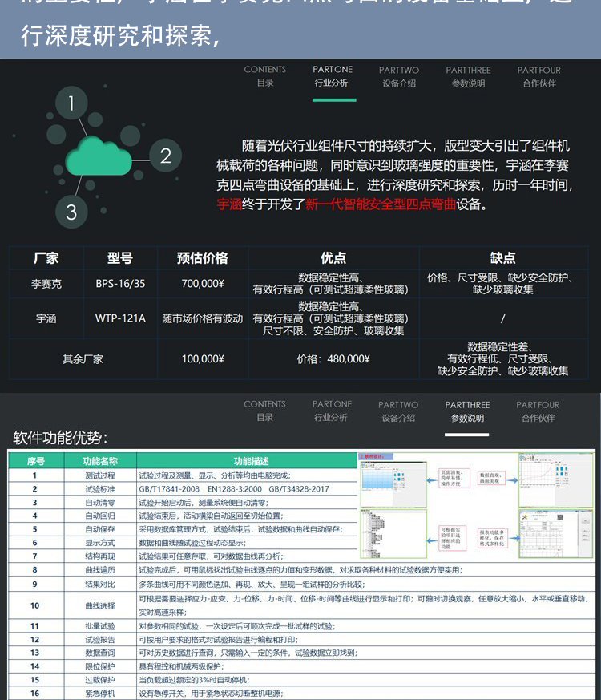Viewport: 601px width, 700px height.
Task: Click the red 宇涵 text in paragraph
Action: pyautogui.click(x=229, y=204)
